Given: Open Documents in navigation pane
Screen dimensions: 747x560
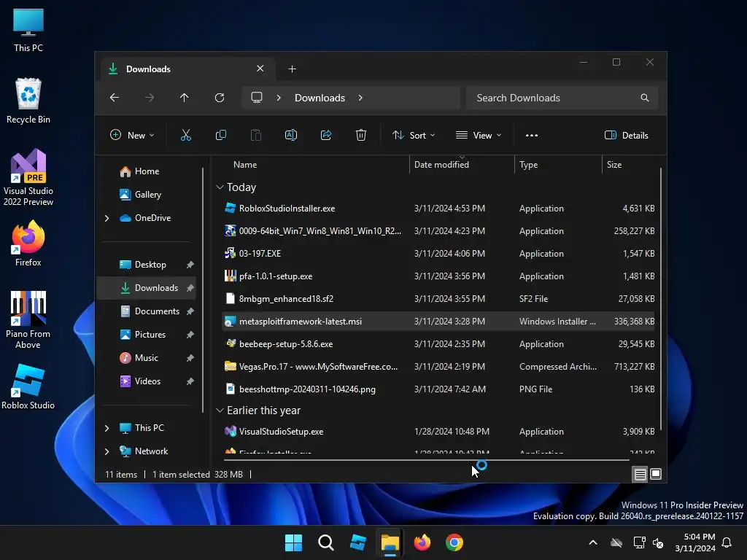Looking at the screenshot, I should tap(147, 311).
